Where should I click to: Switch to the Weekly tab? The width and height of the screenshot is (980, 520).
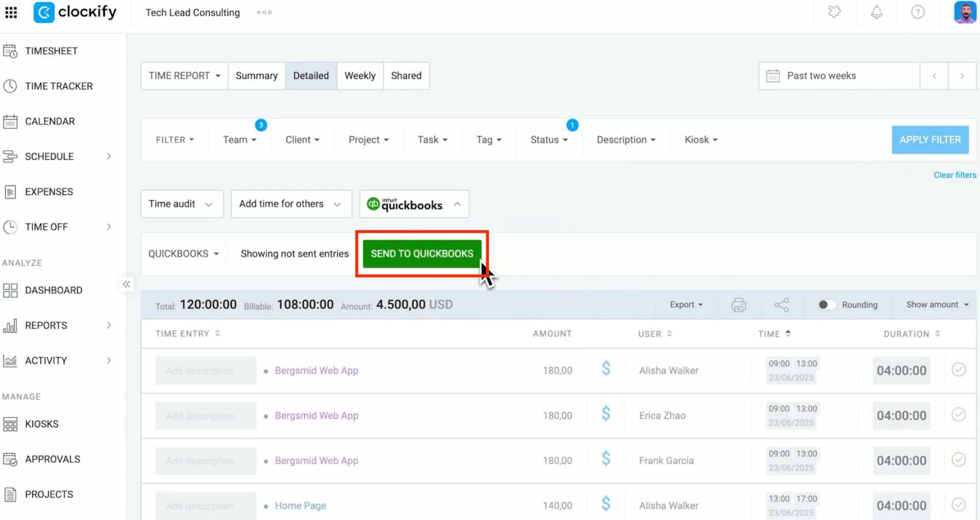(x=360, y=75)
